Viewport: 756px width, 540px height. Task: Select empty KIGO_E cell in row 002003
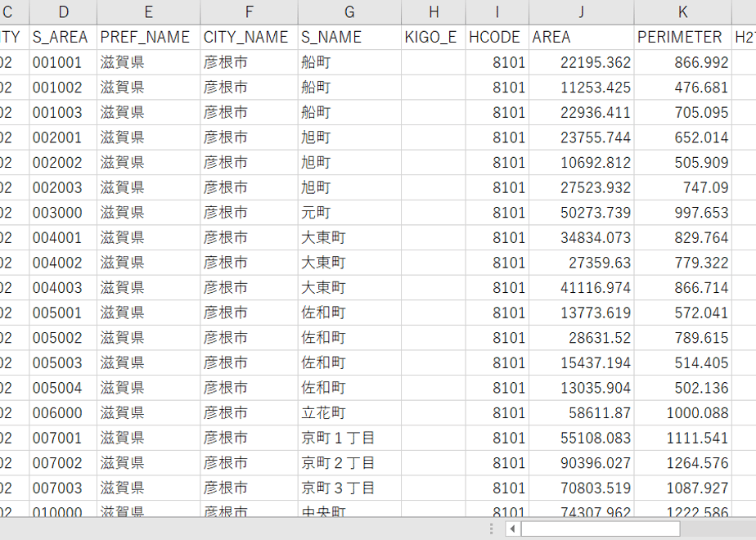point(434,187)
